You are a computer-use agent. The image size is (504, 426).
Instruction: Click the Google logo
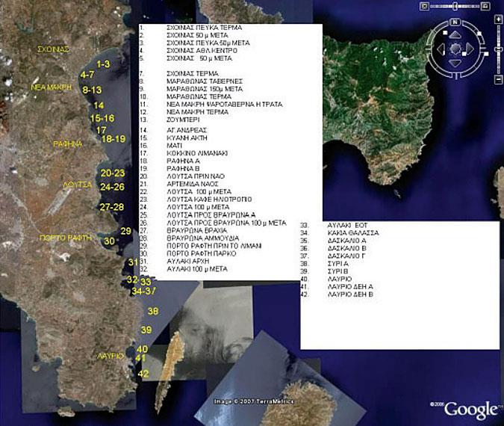[471, 410]
